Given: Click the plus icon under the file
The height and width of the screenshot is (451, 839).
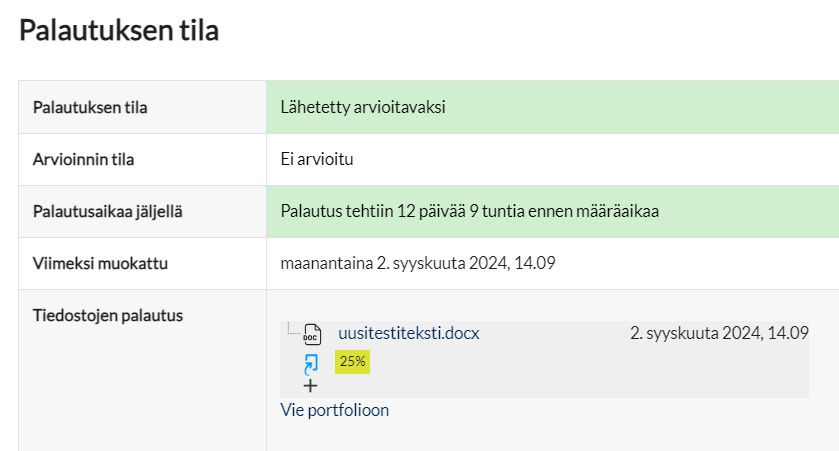Looking at the screenshot, I should 310,385.
